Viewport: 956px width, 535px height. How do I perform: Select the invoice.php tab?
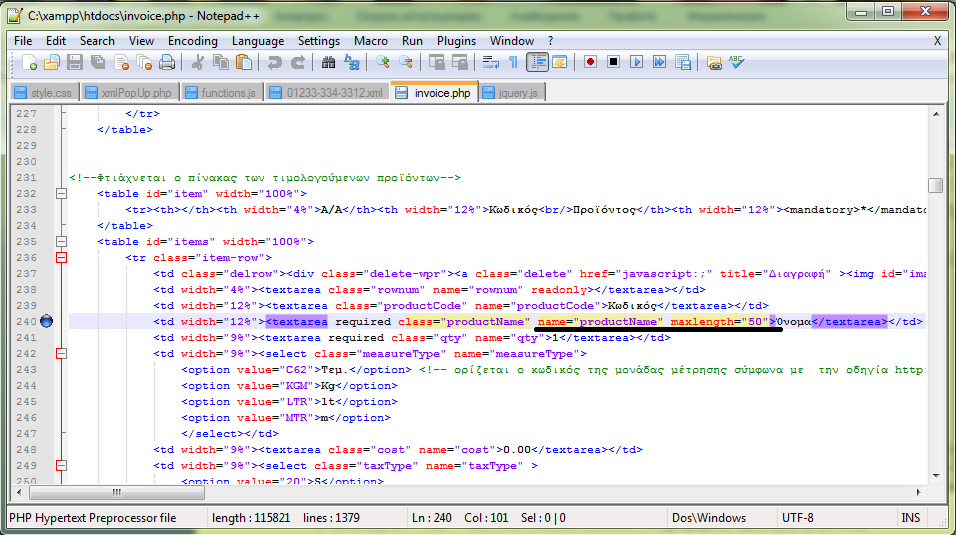(x=434, y=93)
